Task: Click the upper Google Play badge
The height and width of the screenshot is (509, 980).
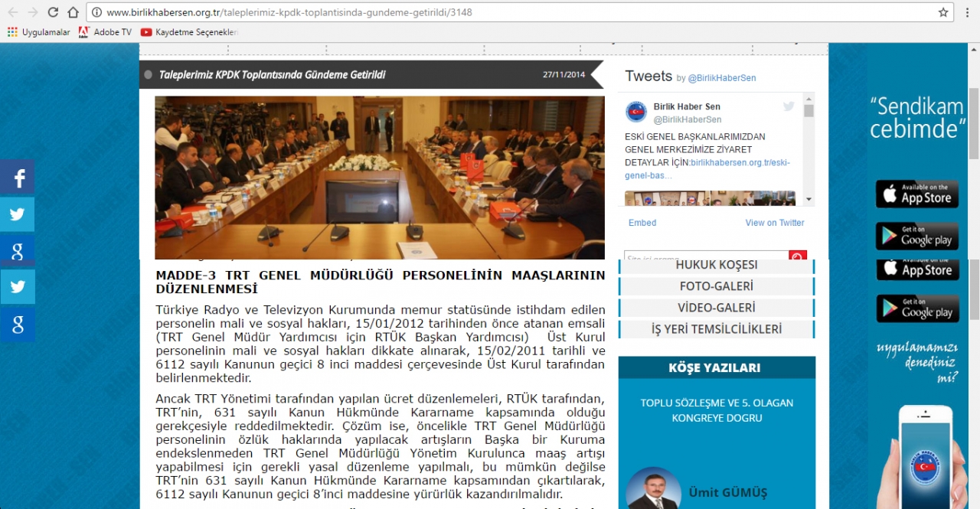Action: pyautogui.click(x=917, y=236)
